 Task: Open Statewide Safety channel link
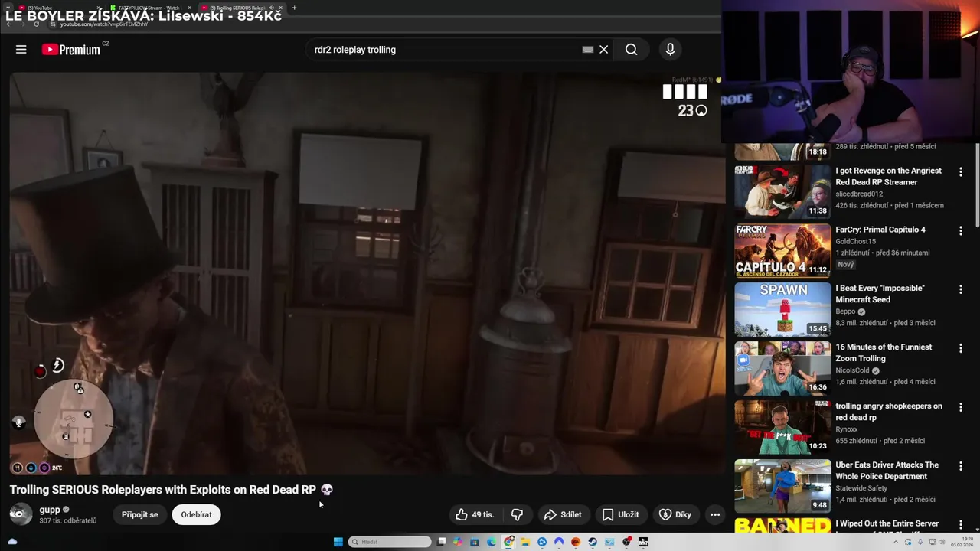click(861, 489)
